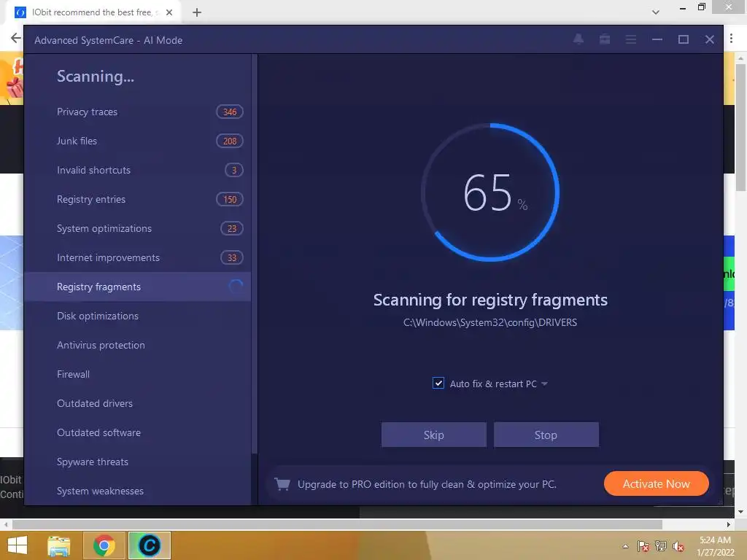The image size is (747, 560).
Task: Click the Invalid shortcuts count badge 3
Action: click(234, 170)
